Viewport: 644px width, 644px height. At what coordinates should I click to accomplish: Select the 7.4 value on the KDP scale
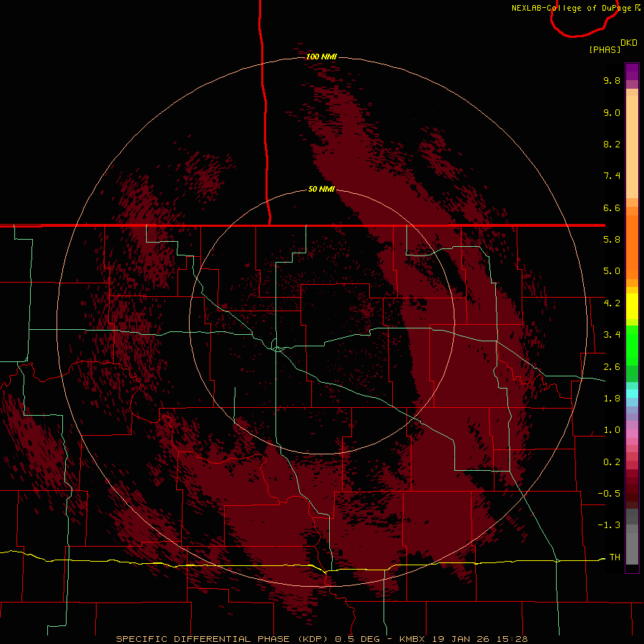pyautogui.click(x=612, y=176)
